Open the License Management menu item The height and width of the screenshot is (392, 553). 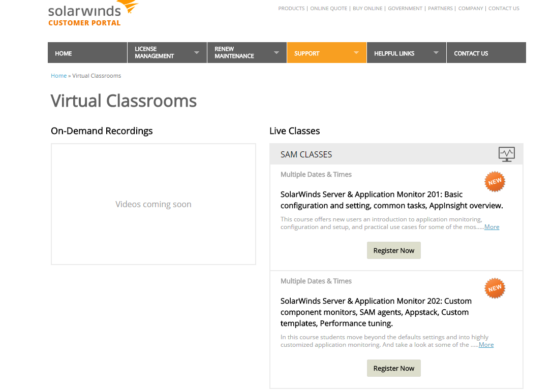click(x=167, y=53)
